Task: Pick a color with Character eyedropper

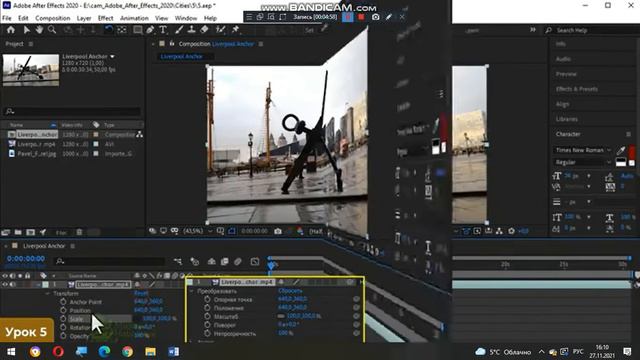Action: point(621,150)
